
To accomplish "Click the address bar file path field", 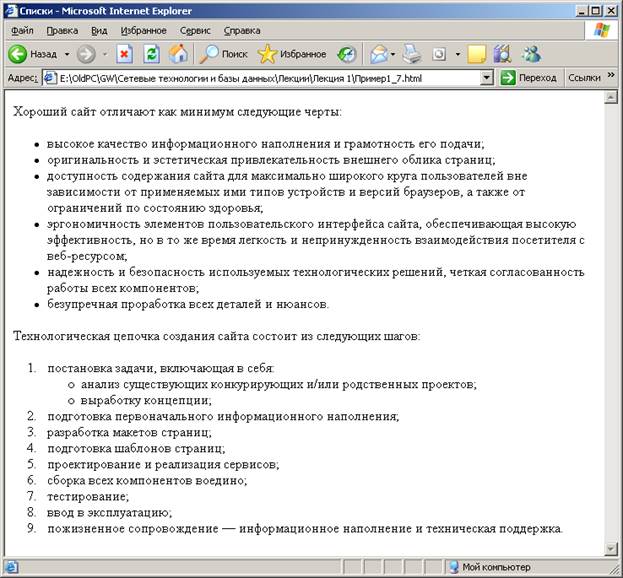I will (x=268, y=78).
